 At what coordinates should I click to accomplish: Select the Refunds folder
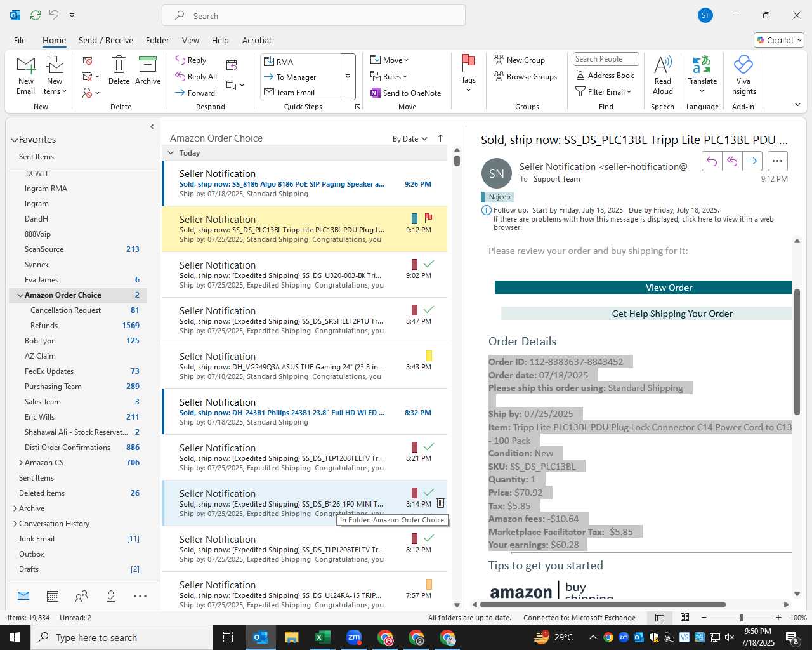pyautogui.click(x=44, y=326)
